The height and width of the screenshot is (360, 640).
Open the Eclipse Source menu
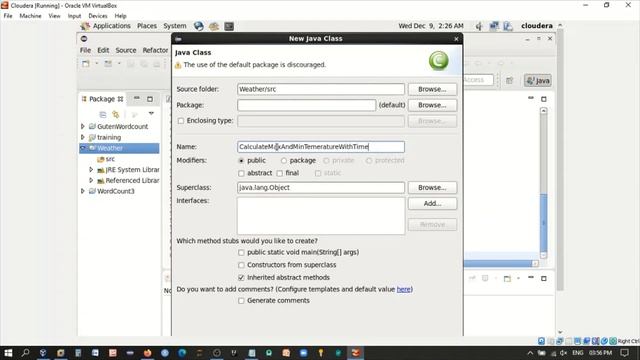pos(126,50)
